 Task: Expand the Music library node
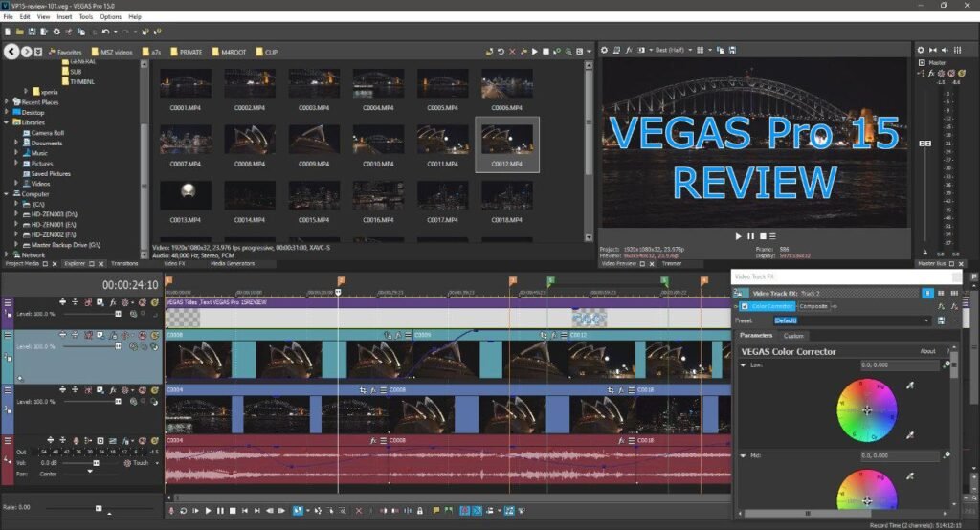tap(16, 153)
